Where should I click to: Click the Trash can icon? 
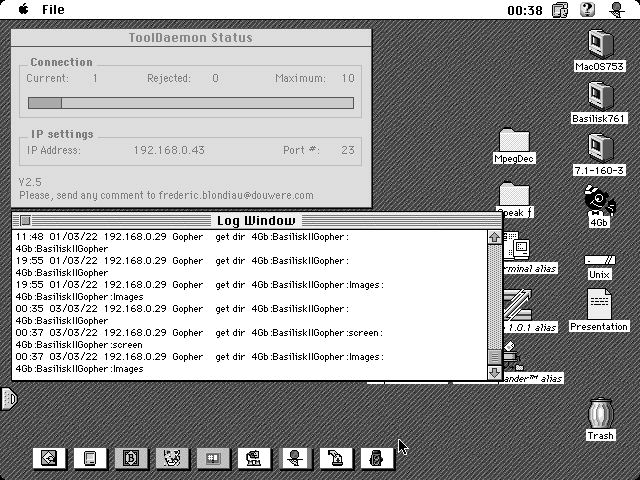coord(600,414)
